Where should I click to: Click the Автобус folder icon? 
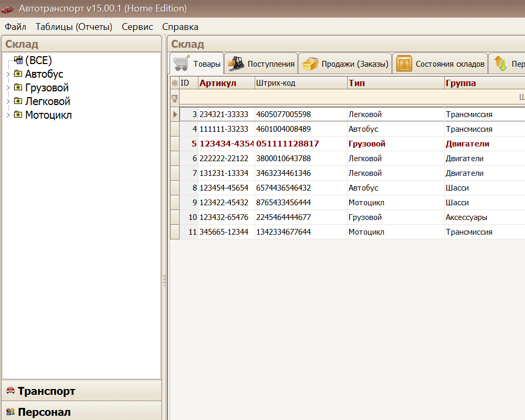point(18,73)
